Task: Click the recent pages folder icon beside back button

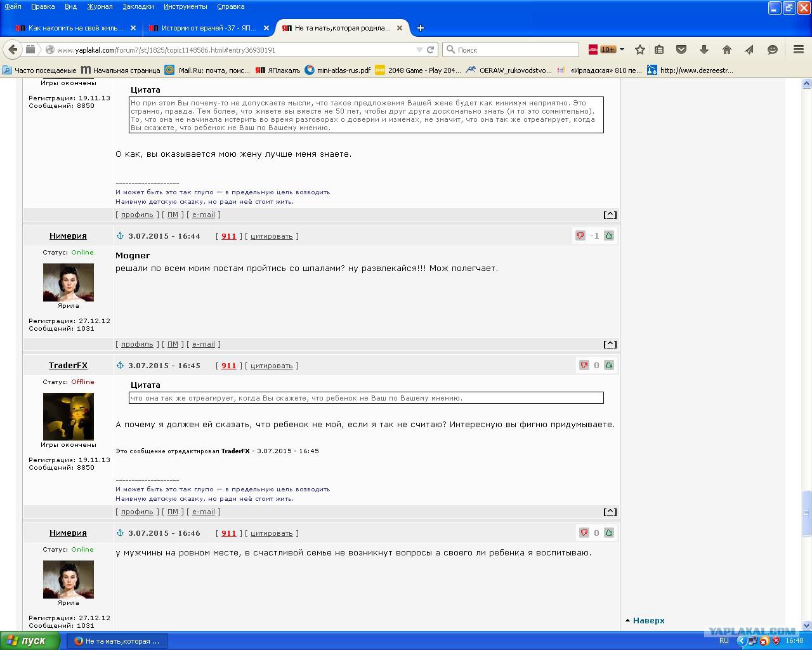Action: 30,50
